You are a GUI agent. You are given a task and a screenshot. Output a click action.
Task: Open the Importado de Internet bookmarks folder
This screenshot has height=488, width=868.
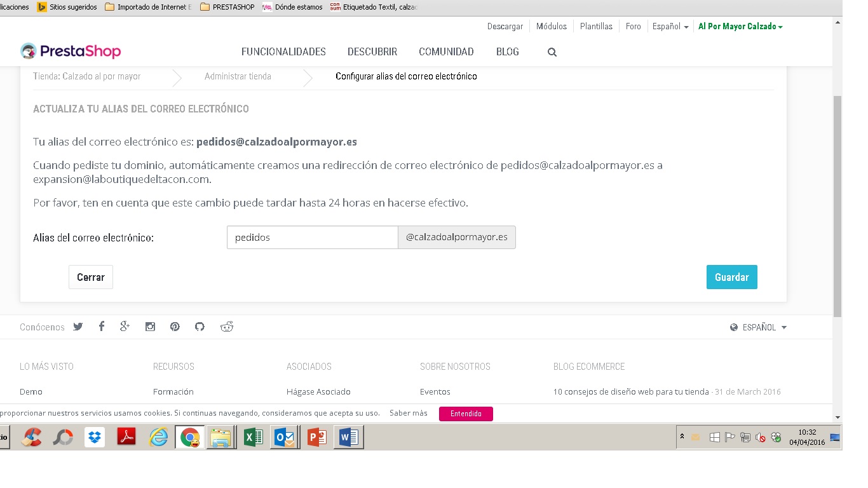tap(149, 8)
